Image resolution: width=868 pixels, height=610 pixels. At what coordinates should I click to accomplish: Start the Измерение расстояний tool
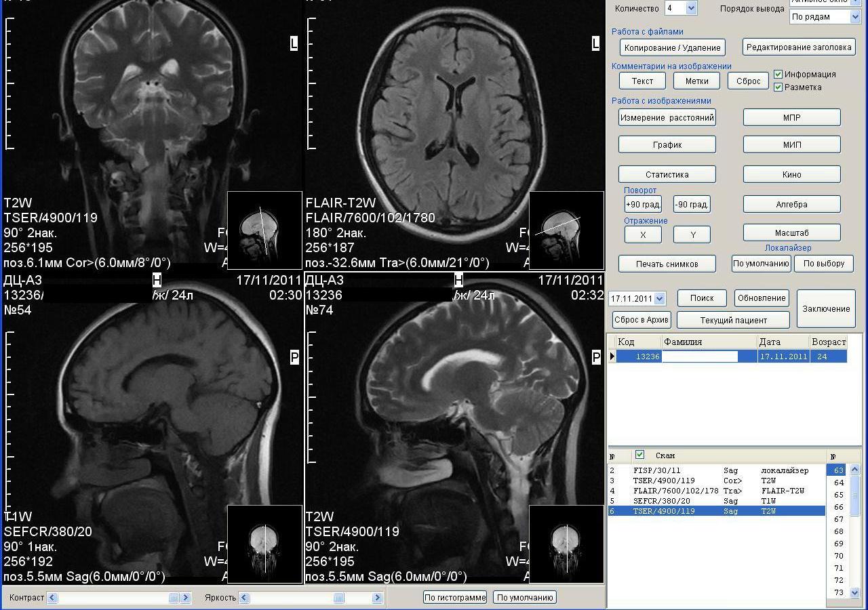[x=667, y=117]
